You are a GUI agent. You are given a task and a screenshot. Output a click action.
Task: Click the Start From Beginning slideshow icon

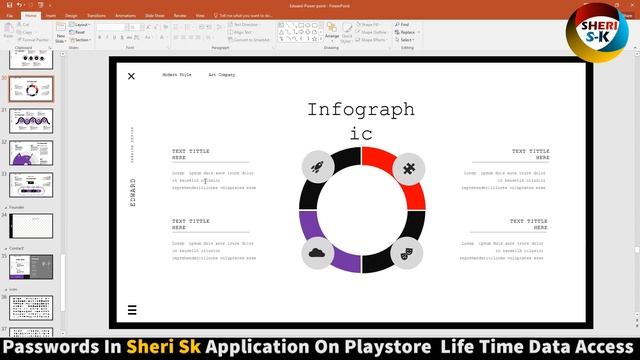coord(40,5)
